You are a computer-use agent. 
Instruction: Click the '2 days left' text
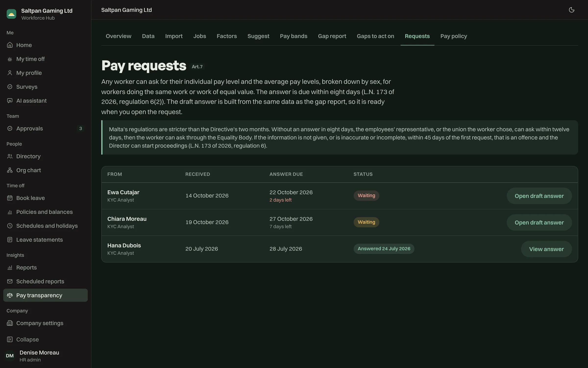pos(280,200)
